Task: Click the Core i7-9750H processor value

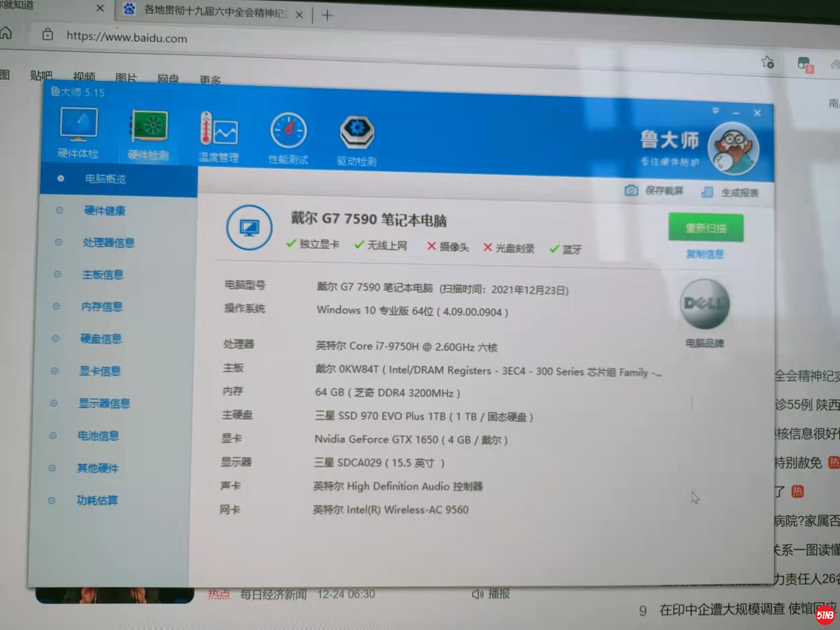Action: coord(407,346)
